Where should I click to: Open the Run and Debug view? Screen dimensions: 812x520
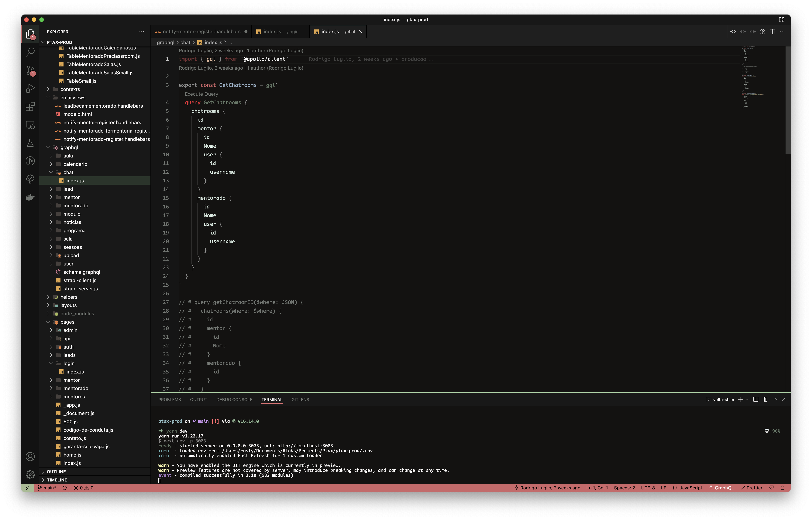(30, 89)
